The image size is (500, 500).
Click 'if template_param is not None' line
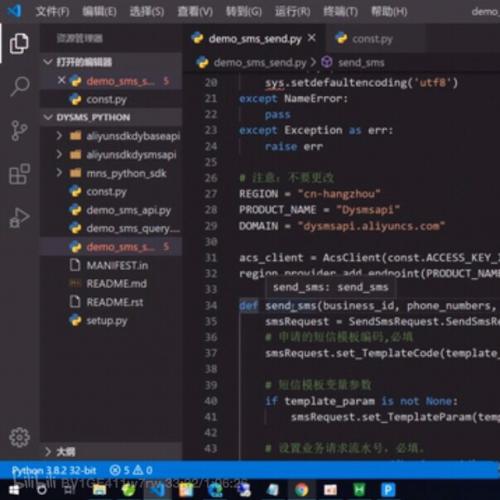(361, 401)
